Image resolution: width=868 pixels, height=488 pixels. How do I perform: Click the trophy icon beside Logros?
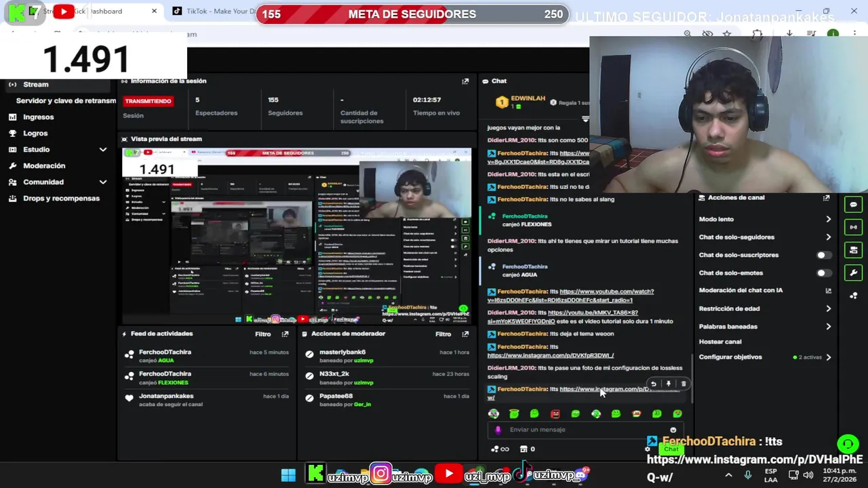click(12, 134)
